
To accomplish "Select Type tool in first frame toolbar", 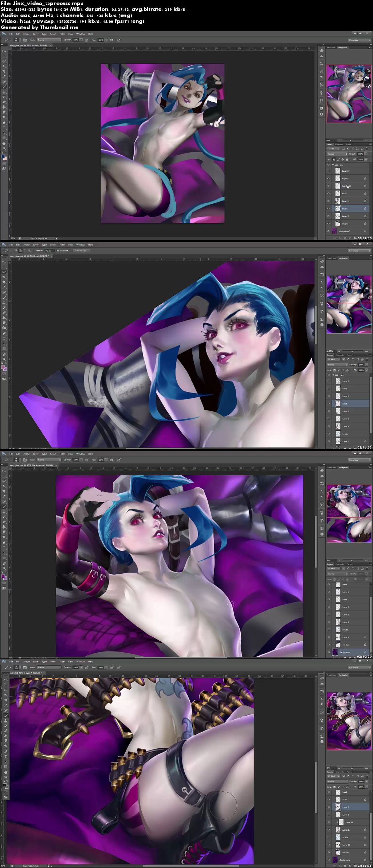I will pyautogui.click(x=4, y=128).
